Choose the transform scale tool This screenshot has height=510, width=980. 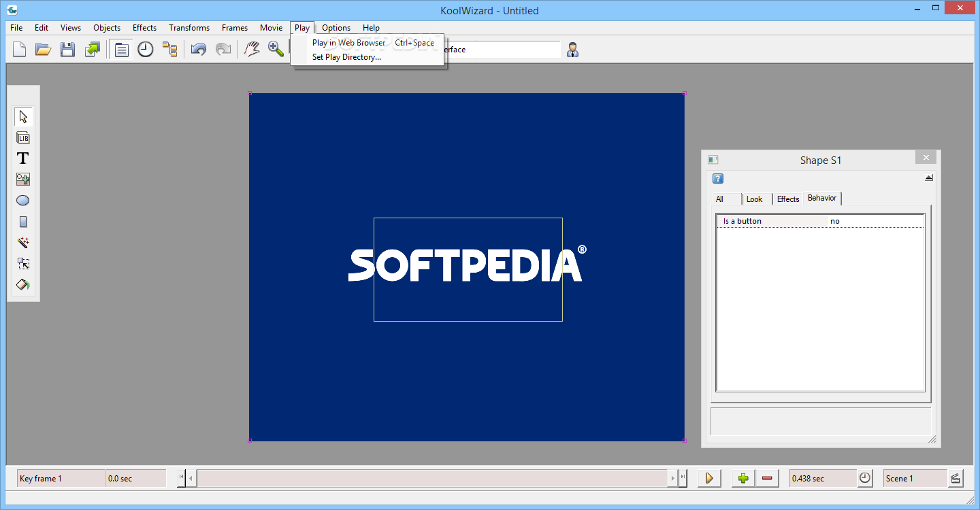[x=23, y=264]
